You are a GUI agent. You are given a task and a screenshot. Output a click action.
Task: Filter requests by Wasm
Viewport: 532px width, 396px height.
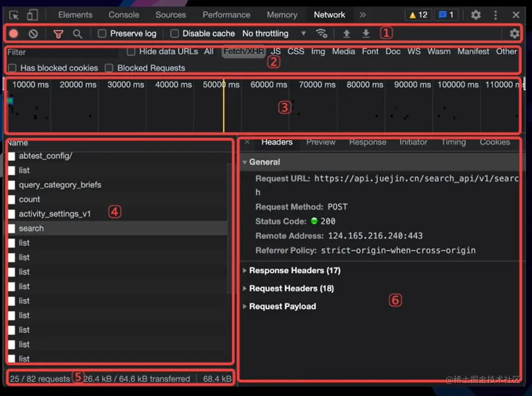coord(439,52)
